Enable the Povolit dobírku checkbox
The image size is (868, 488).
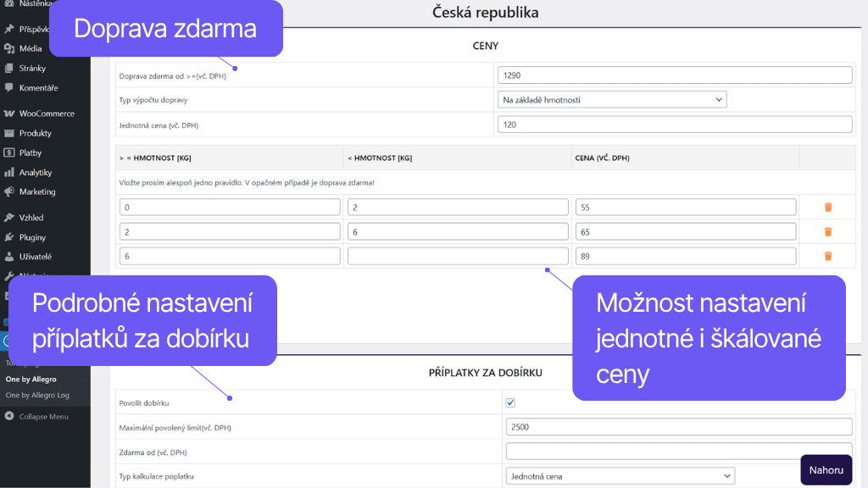pos(509,403)
